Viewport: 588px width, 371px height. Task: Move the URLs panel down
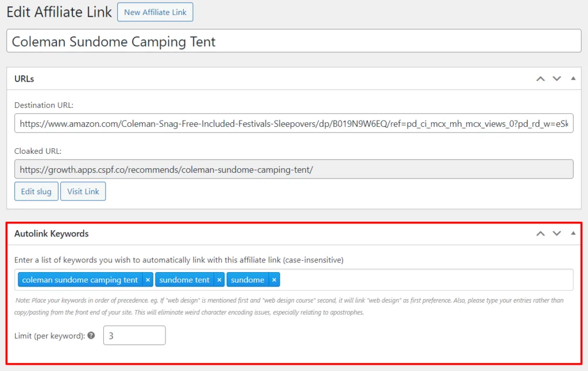pyautogui.click(x=556, y=79)
